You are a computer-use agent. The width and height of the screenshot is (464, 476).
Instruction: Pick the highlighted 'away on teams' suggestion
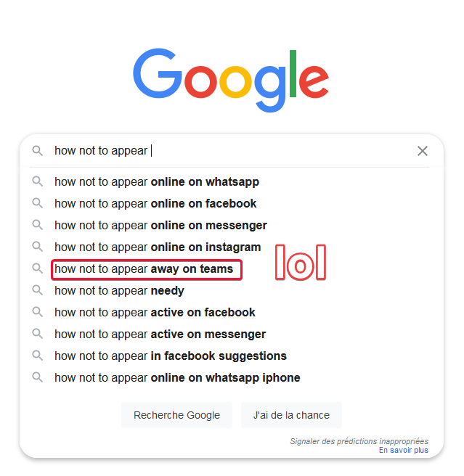point(144,269)
